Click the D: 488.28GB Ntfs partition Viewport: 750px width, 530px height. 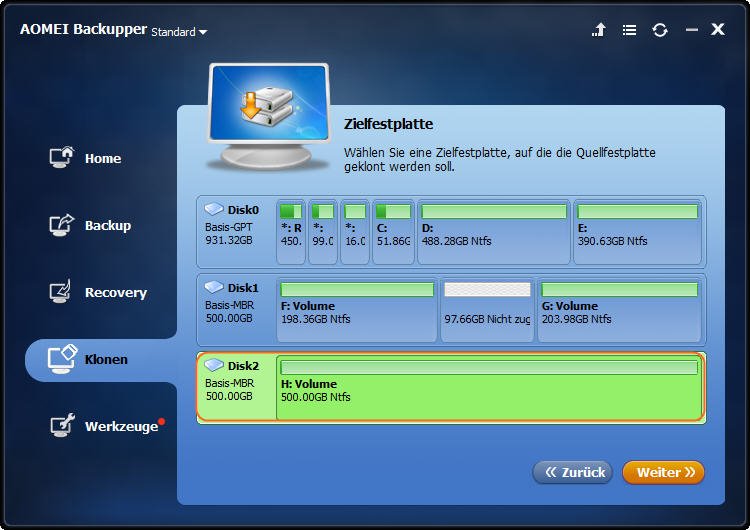tap(494, 232)
